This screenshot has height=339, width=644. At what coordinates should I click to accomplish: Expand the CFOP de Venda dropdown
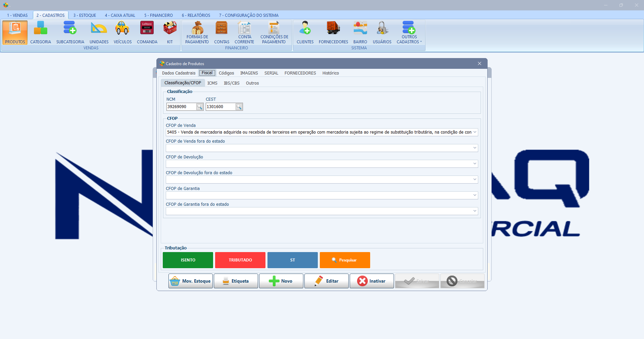(x=475, y=132)
